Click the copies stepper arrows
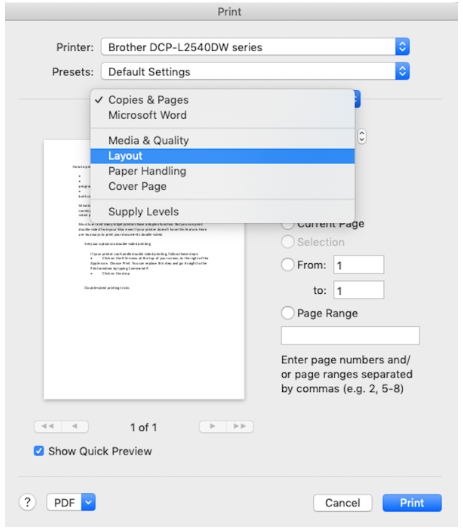This screenshot has width=463, height=530. click(362, 136)
